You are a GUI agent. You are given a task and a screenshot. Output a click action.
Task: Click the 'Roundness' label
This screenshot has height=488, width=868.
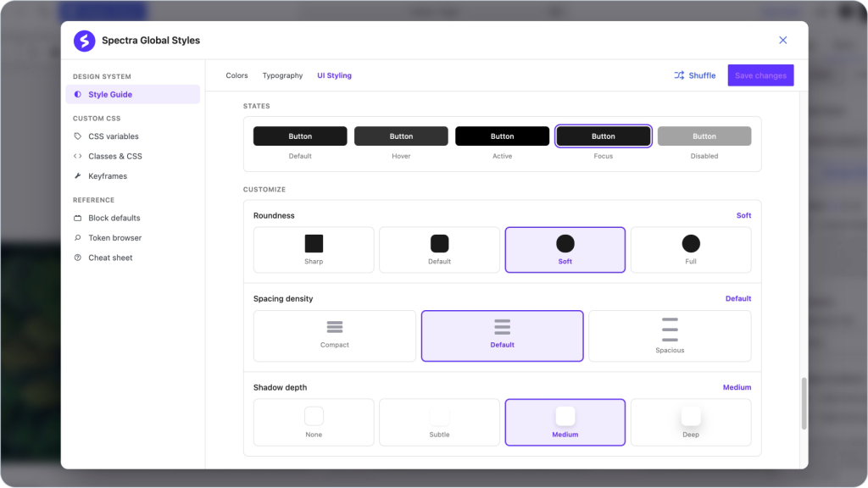coord(274,215)
